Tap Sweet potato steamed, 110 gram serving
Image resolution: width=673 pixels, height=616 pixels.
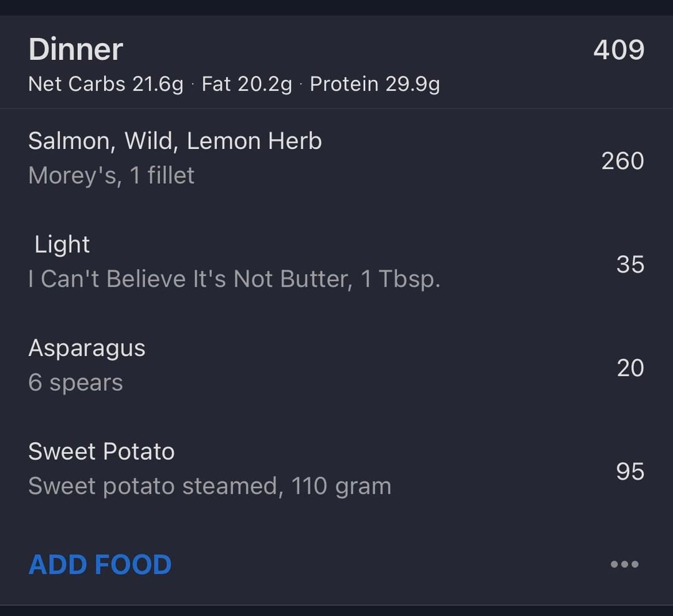[x=209, y=486]
